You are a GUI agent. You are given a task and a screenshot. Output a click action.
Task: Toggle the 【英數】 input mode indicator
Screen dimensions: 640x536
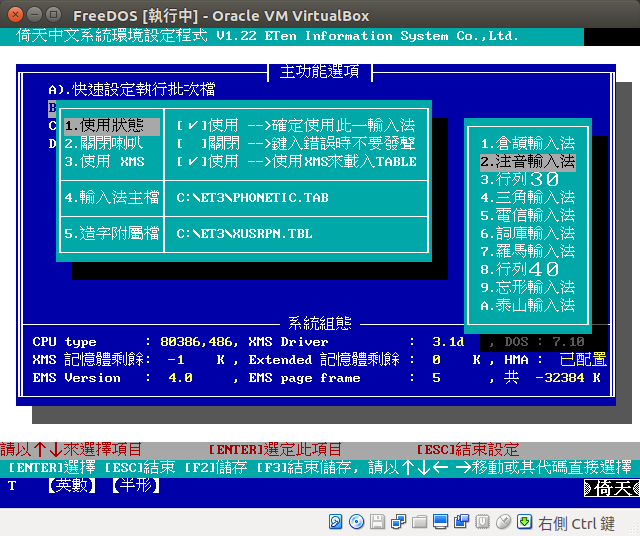click(72, 485)
